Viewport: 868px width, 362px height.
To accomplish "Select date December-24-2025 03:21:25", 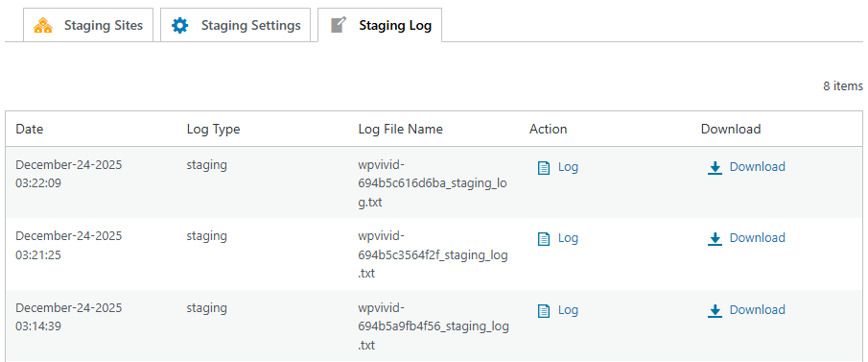I will [x=69, y=245].
